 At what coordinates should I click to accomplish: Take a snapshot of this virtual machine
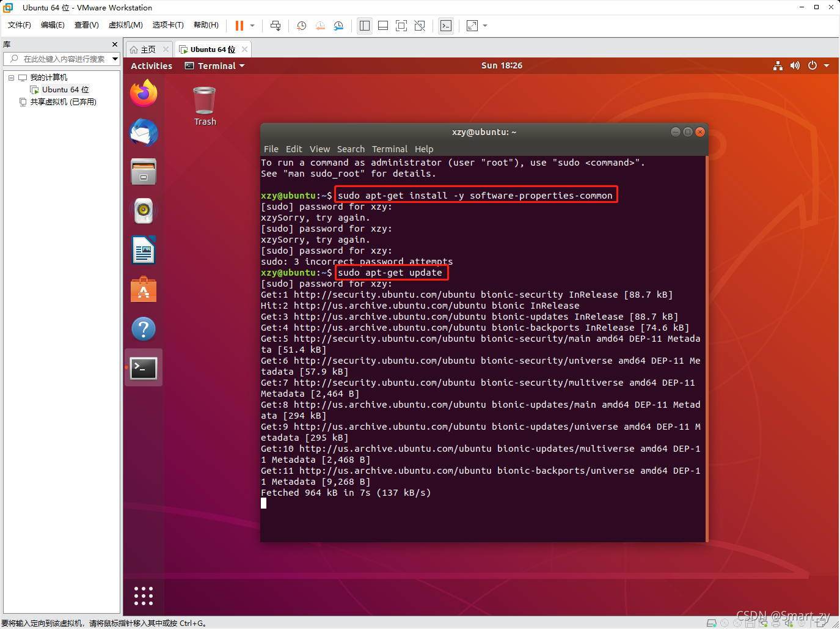pos(302,26)
